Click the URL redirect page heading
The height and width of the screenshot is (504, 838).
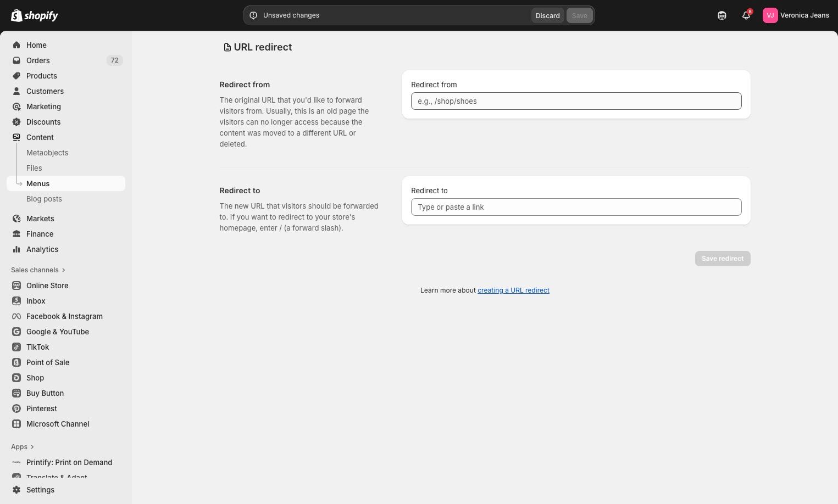click(x=263, y=47)
